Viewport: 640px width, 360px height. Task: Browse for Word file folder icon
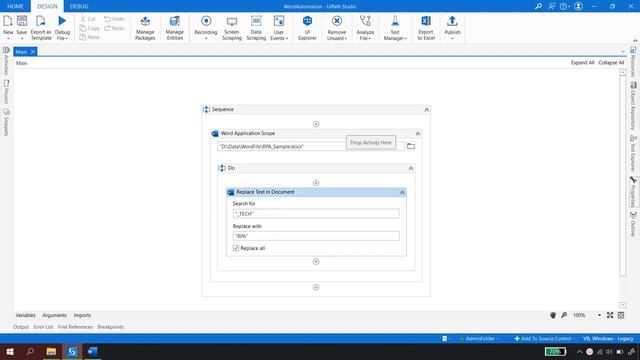point(411,146)
